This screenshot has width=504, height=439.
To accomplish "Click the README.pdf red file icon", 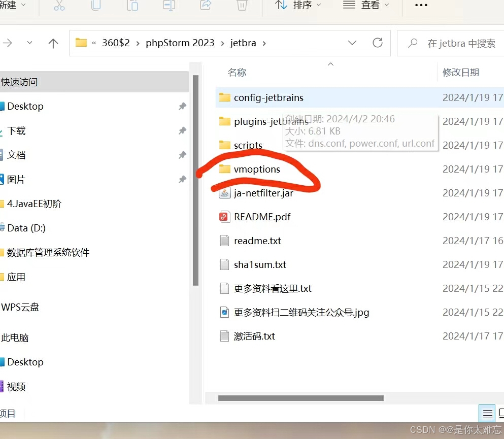I will click(224, 217).
